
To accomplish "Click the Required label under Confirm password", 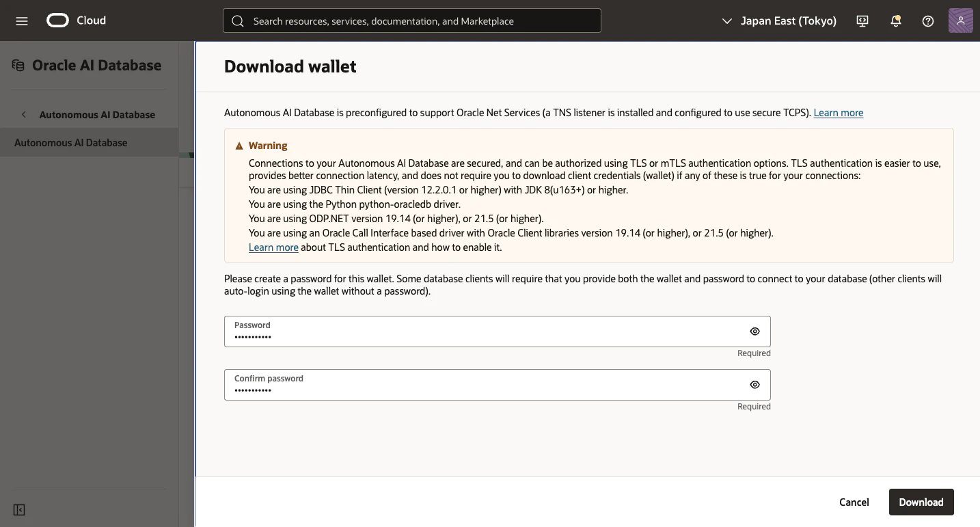I will point(754,407).
